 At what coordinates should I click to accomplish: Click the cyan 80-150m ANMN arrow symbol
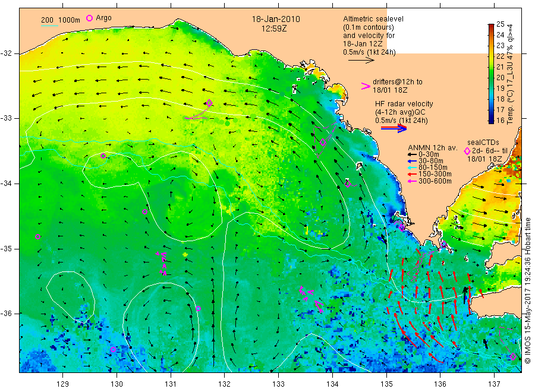pos(412,167)
